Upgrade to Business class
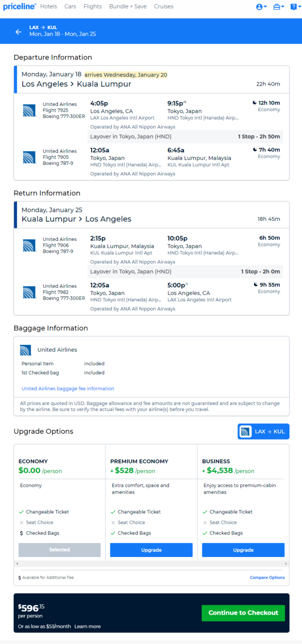This screenshot has height=644, width=302. [x=243, y=550]
